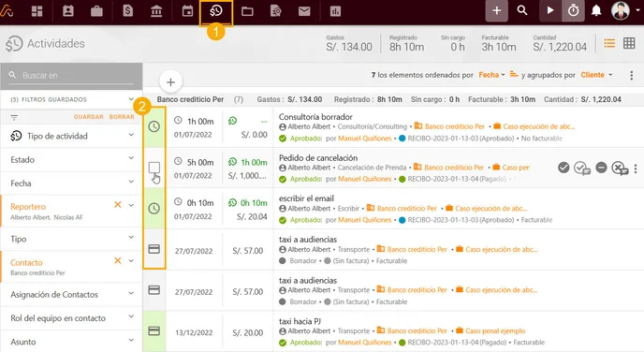
Task: Start timer with the play icon
Action: pos(550,10)
